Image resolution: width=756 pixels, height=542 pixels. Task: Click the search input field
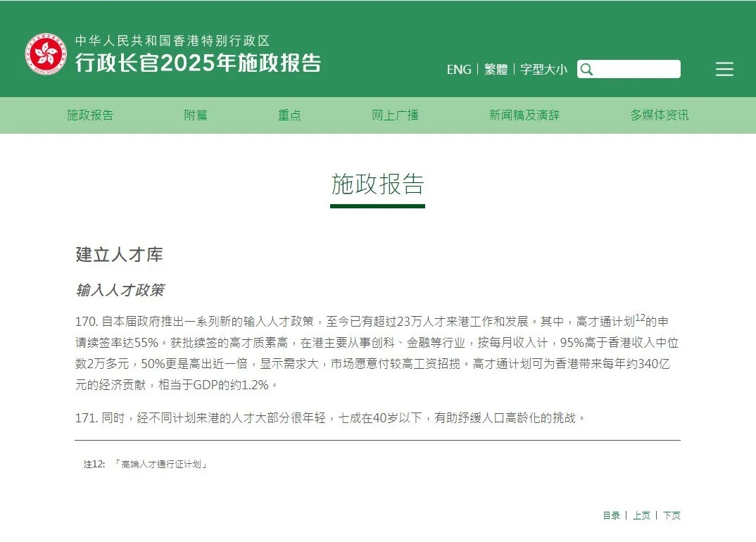point(629,69)
